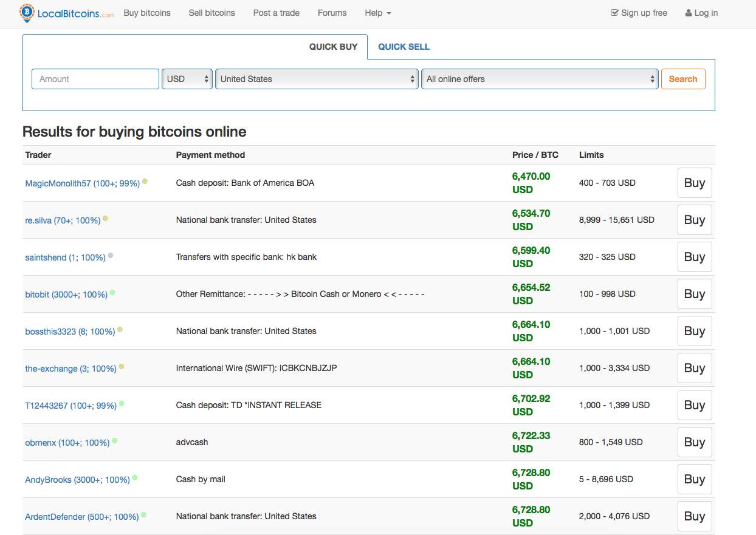The image size is (756, 535).
Task: Click the LocalBitcoins.com logo
Action: click(x=67, y=13)
